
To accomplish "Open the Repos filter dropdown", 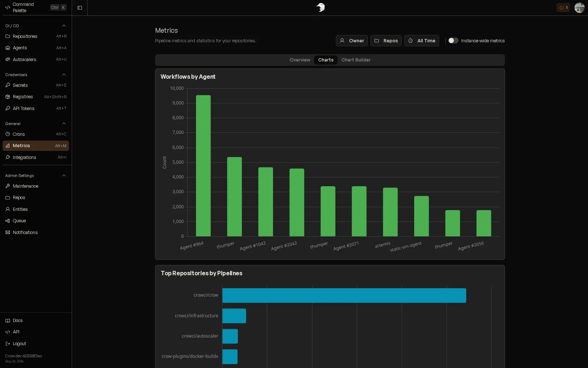I will point(386,41).
